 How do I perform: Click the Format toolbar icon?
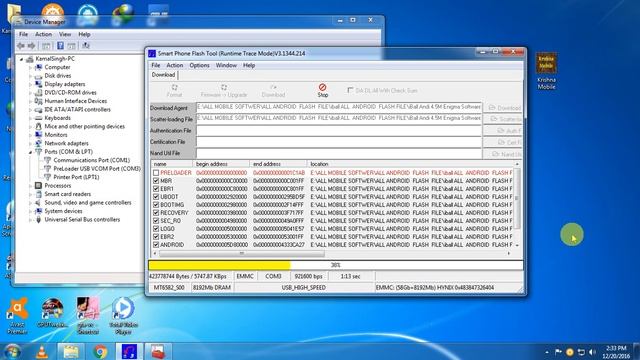(x=174, y=91)
